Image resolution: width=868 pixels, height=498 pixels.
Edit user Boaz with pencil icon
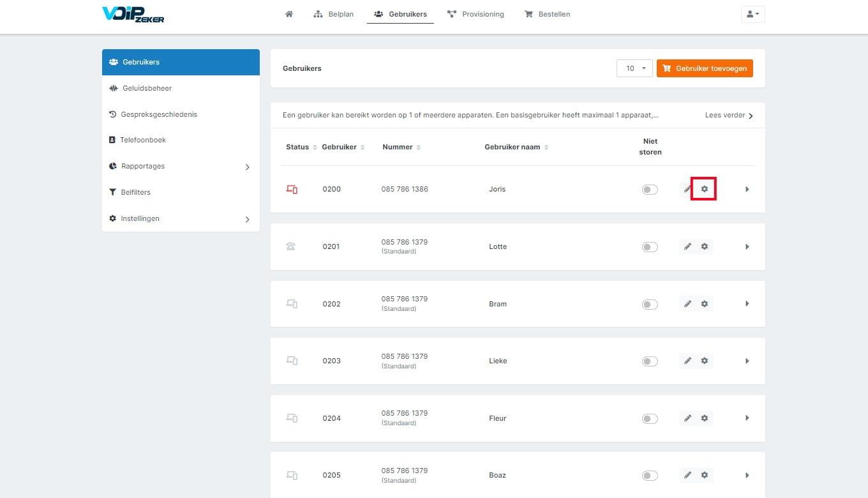[x=687, y=475]
